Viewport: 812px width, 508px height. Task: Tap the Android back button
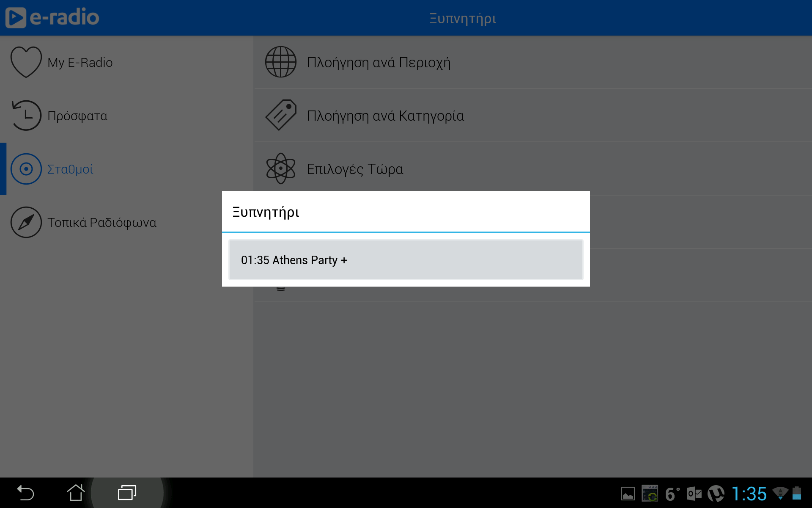pos(25,493)
